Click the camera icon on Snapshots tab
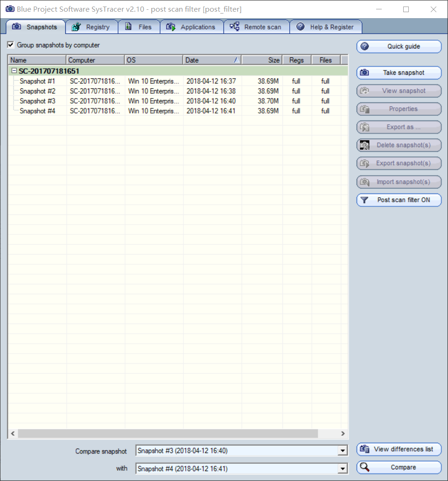 click(16, 26)
